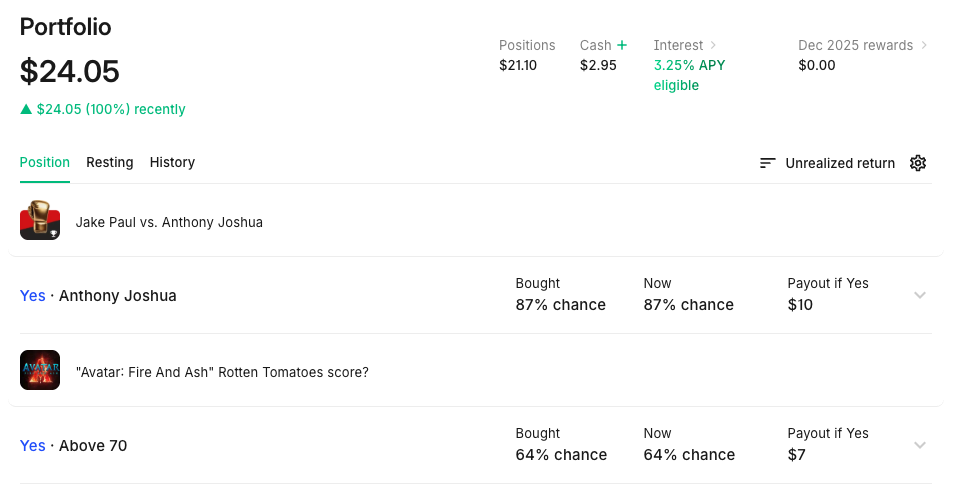Click the sort lines icon beside Unrealized return

point(768,163)
